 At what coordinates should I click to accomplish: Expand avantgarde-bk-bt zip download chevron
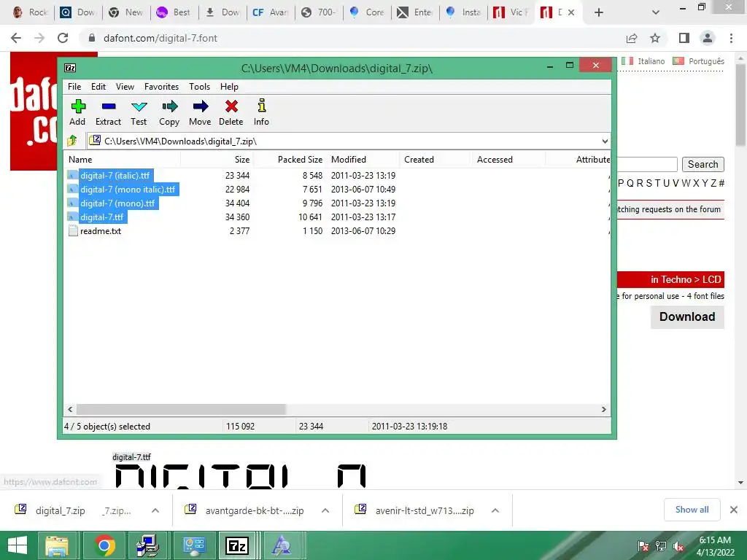[x=325, y=510]
